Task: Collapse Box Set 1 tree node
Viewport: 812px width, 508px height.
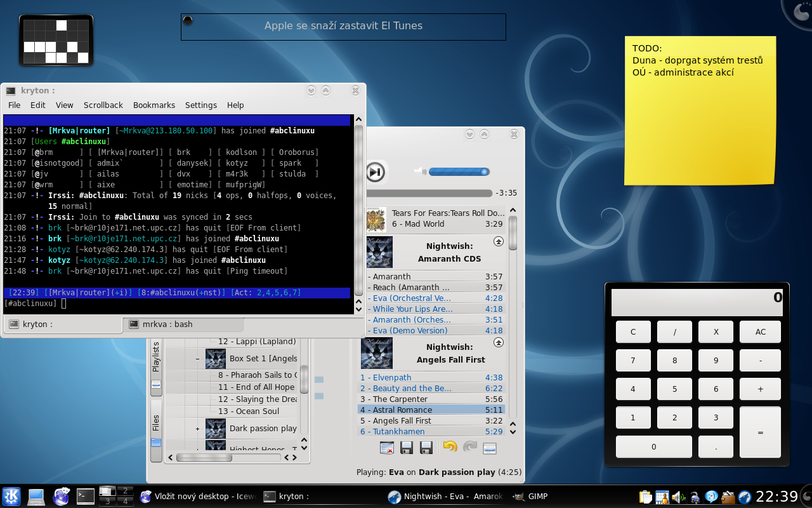Action: [x=198, y=359]
